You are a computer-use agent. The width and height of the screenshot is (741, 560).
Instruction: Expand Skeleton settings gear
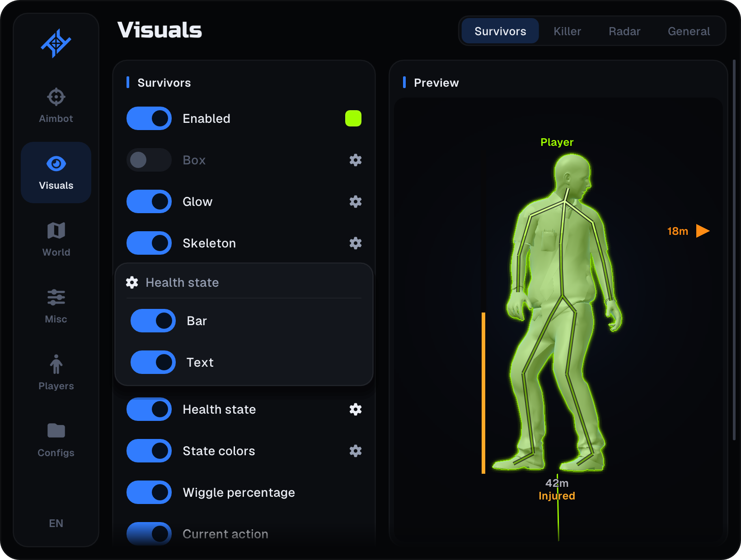coord(356,243)
